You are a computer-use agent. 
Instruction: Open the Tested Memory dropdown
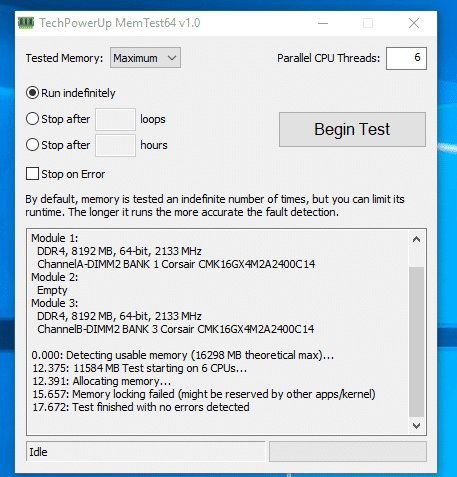145,58
